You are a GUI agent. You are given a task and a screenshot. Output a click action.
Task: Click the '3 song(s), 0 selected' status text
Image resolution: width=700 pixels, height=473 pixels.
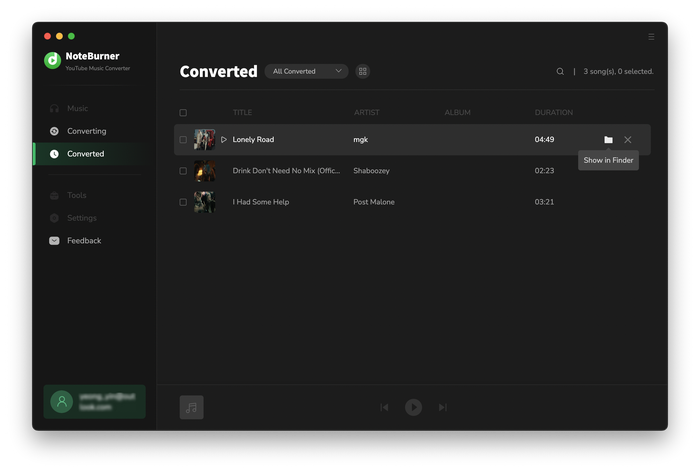pos(618,71)
